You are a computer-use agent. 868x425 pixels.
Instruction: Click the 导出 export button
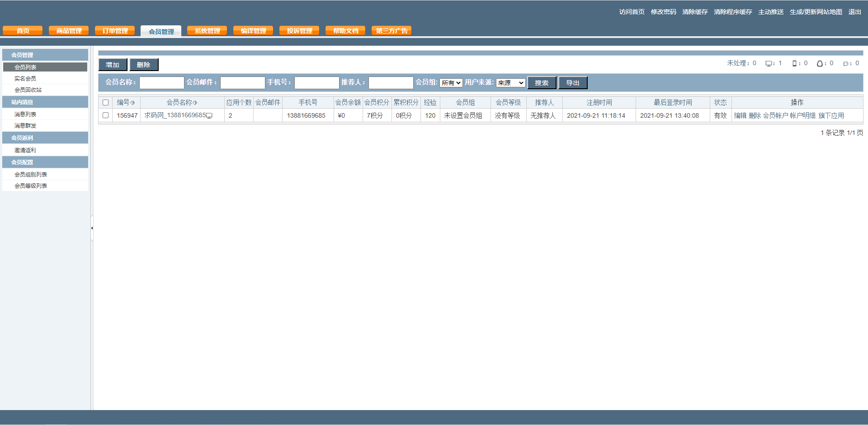pyautogui.click(x=573, y=83)
